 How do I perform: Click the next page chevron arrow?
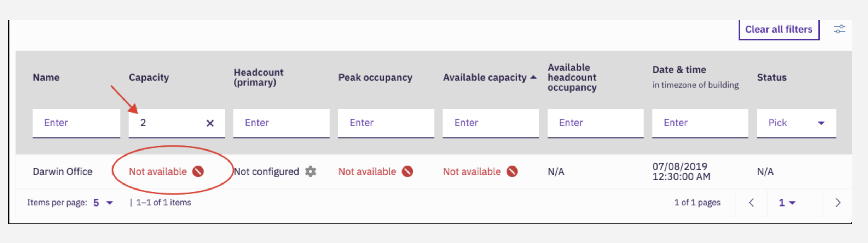click(x=838, y=202)
